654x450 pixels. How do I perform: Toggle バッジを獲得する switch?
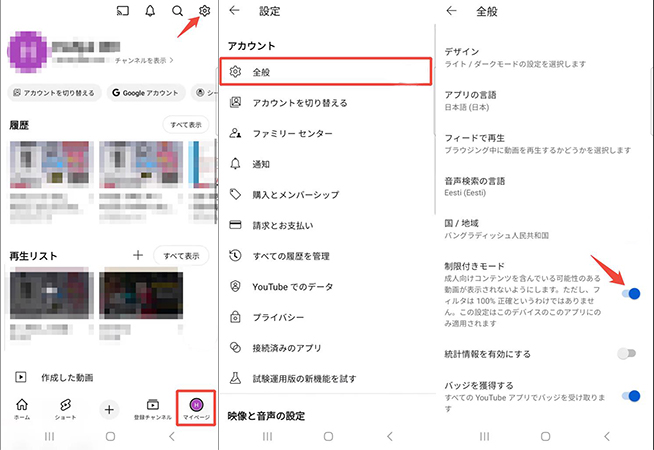pyautogui.click(x=631, y=395)
